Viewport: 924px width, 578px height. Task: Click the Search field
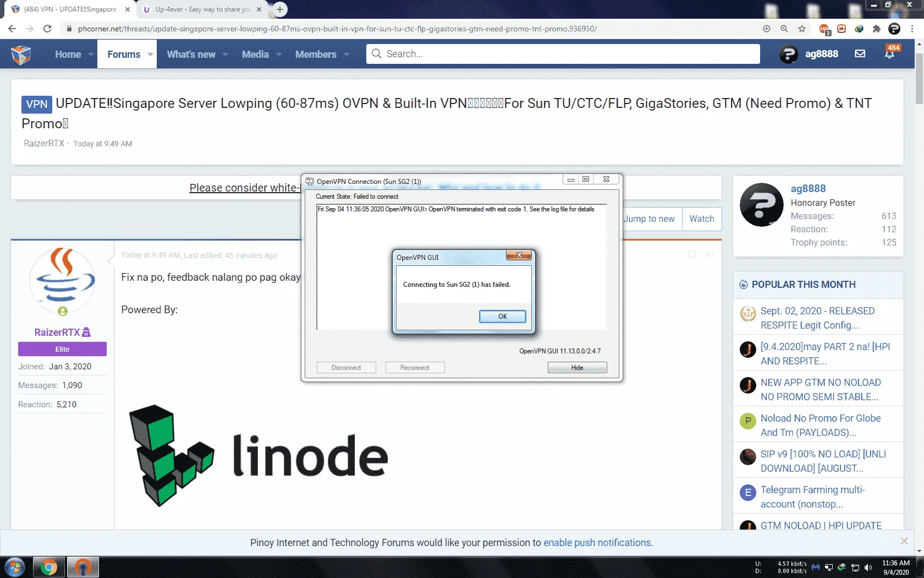click(563, 54)
